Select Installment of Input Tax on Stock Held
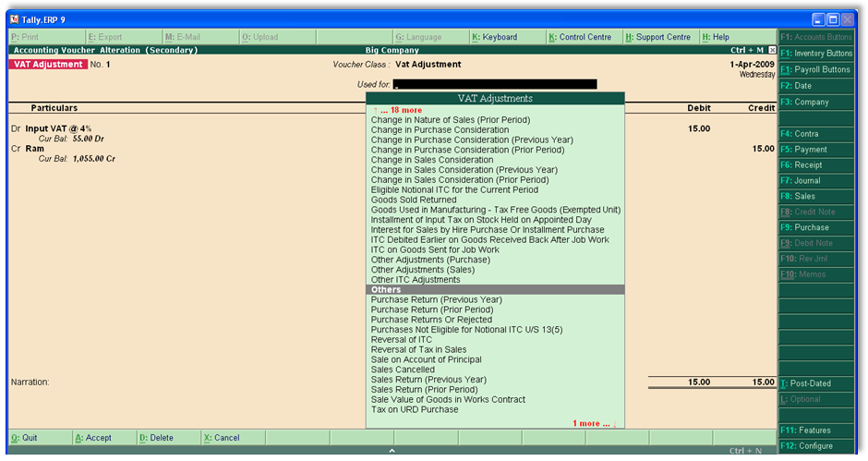This screenshot has width=868, height=461. coord(481,220)
